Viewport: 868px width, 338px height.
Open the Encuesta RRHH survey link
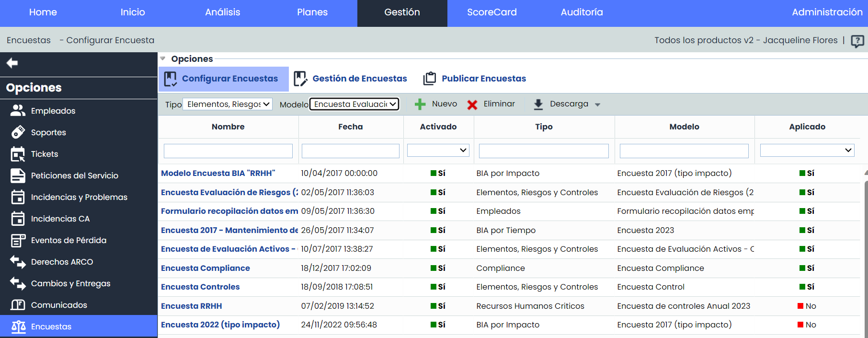(192, 306)
